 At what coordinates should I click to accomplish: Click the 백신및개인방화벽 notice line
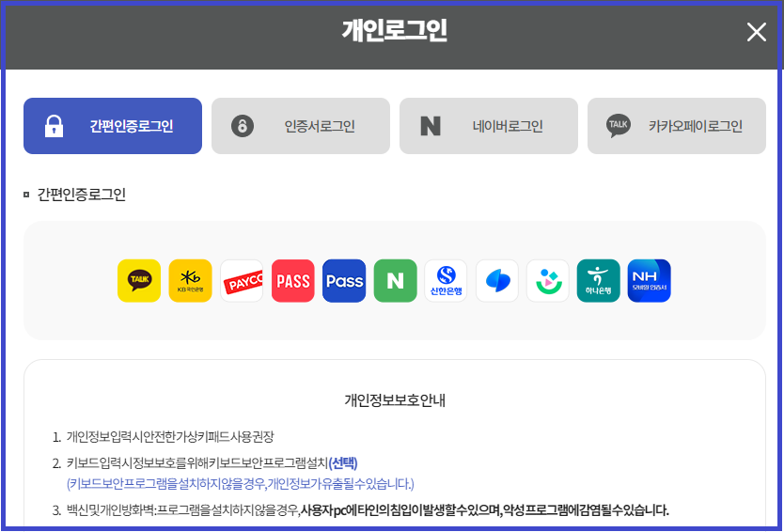tap(367, 510)
